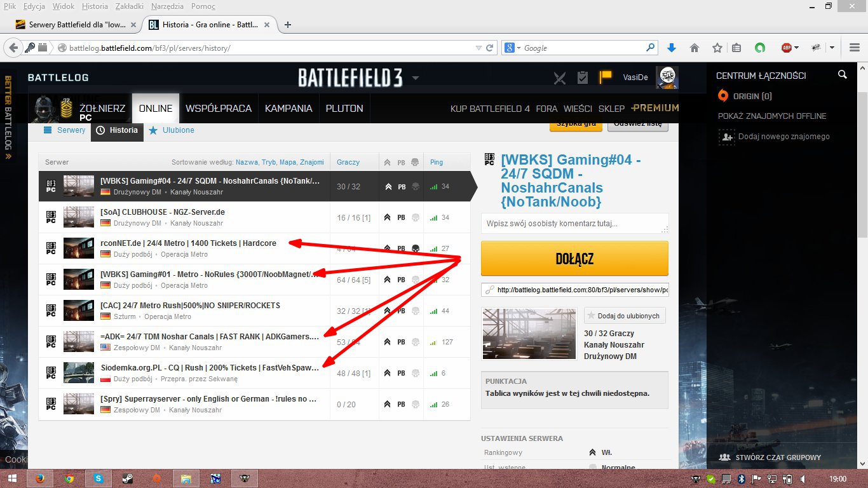Open the Adblock Plus dropdown arrow
The width and height of the screenshot is (868, 488).
pos(797,48)
